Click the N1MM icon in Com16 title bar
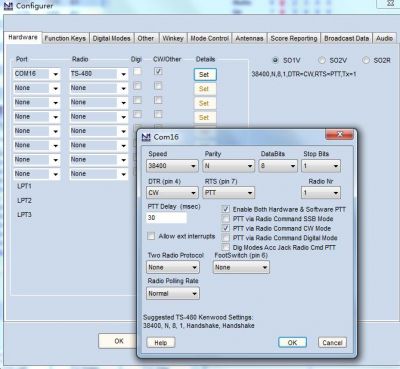Screen dimensions: 400x369 point(146,137)
